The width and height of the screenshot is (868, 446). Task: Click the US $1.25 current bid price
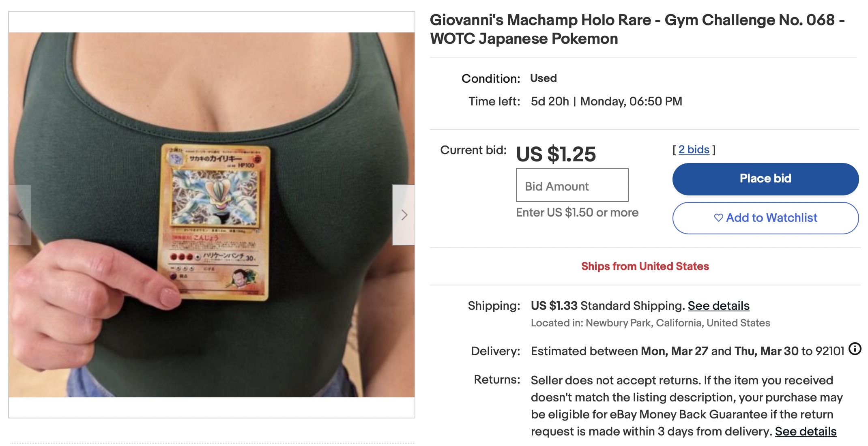556,154
